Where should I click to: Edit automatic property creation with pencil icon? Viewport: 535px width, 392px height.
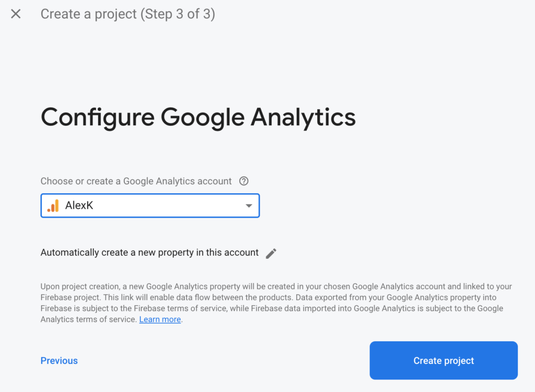271,253
